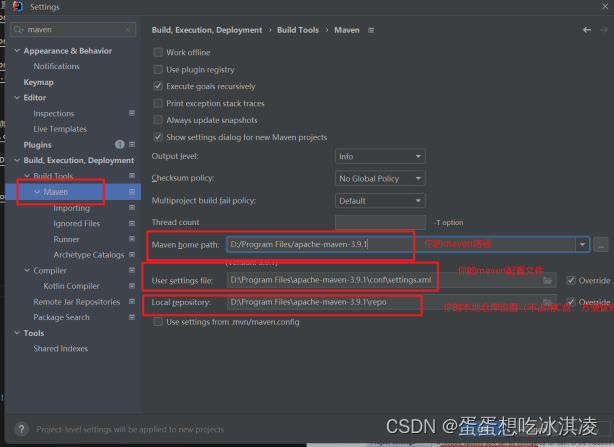Open the Output level dropdown
Screen dimensions: 614x447
[x=380, y=156]
